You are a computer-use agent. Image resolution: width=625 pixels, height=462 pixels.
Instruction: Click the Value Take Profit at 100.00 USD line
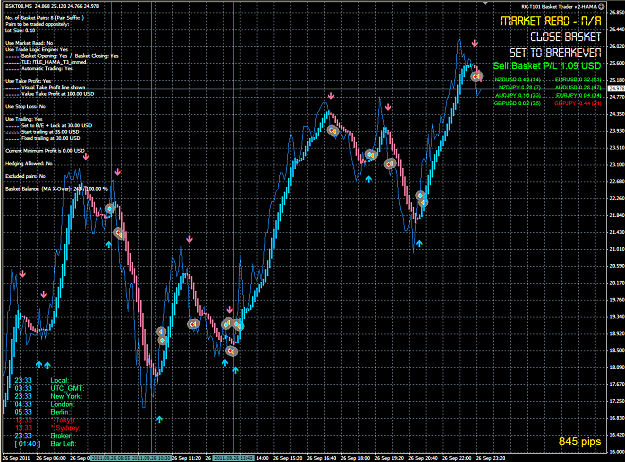[x=57, y=94]
